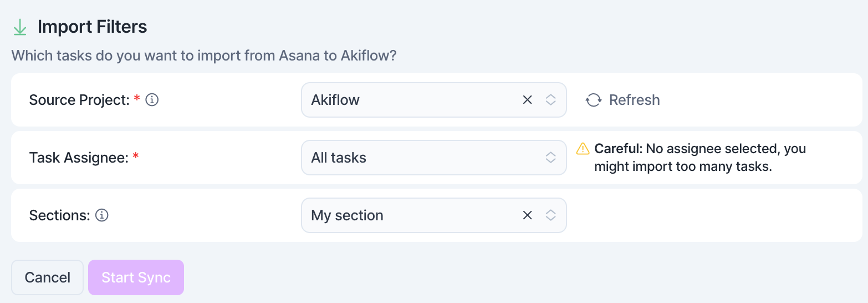The image size is (868, 303).
Task: Clear the Akiflow source project selection
Action: [528, 100]
